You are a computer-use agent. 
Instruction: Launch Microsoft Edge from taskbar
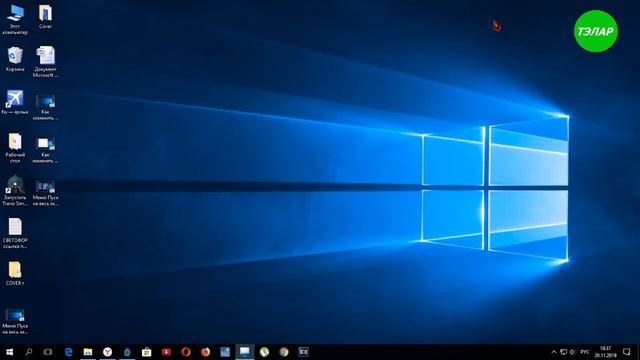click(68, 352)
